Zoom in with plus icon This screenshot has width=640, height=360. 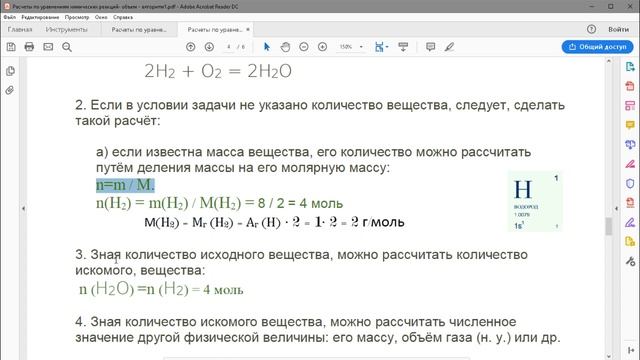[x=322, y=47]
